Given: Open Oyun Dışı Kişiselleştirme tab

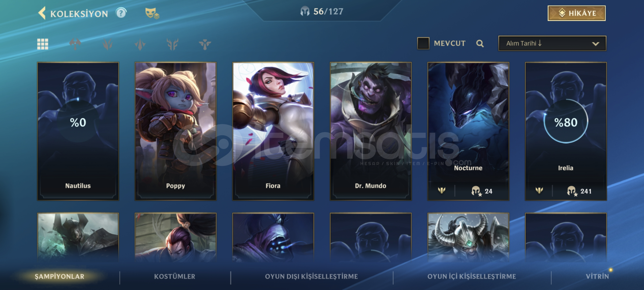Looking at the screenshot, I should [x=311, y=276].
